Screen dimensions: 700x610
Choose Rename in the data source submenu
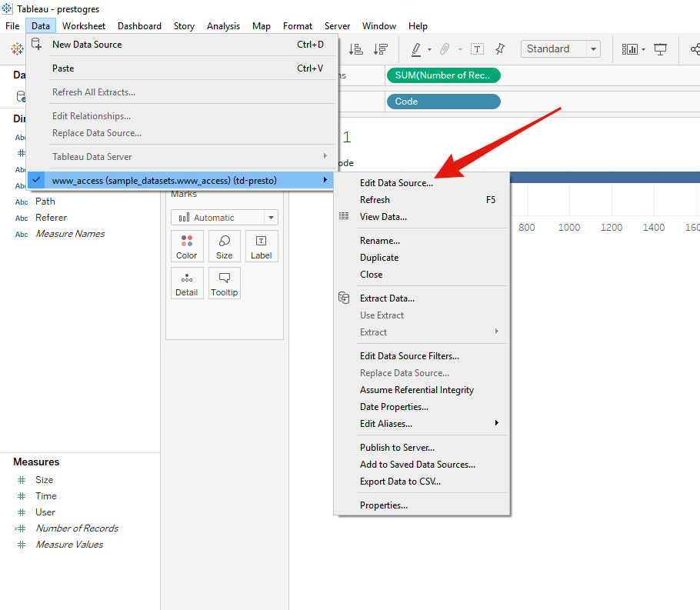pos(380,240)
